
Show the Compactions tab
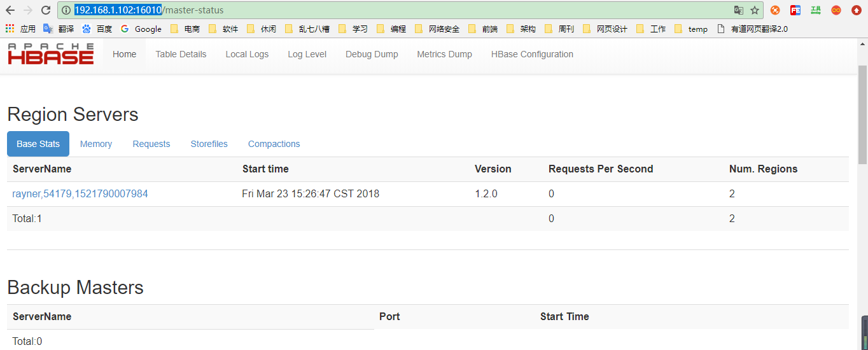[274, 144]
